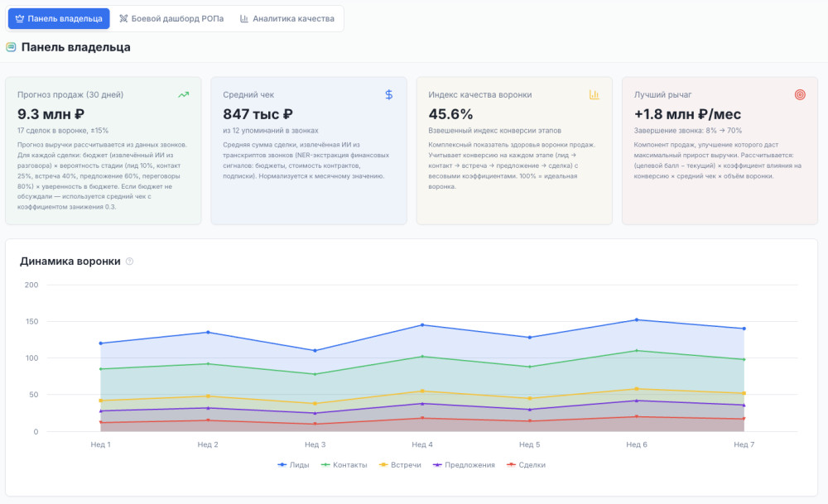Click the icon beside Панель владельца heading
This screenshot has height=504, width=828.
[x=11, y=47]
